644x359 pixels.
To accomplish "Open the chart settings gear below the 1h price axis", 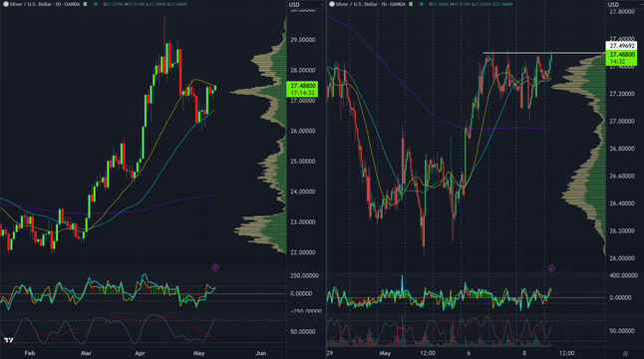I will tap(625, 353).
